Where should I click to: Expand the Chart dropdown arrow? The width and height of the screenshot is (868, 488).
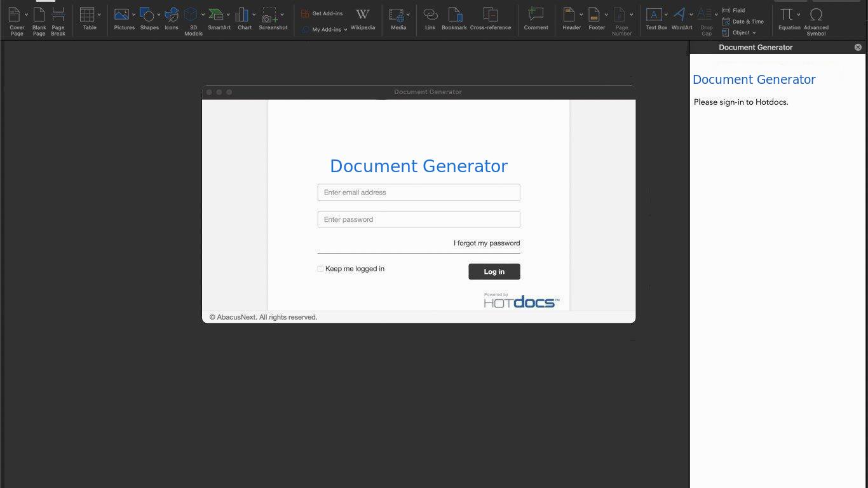click(x=254, y=14)
